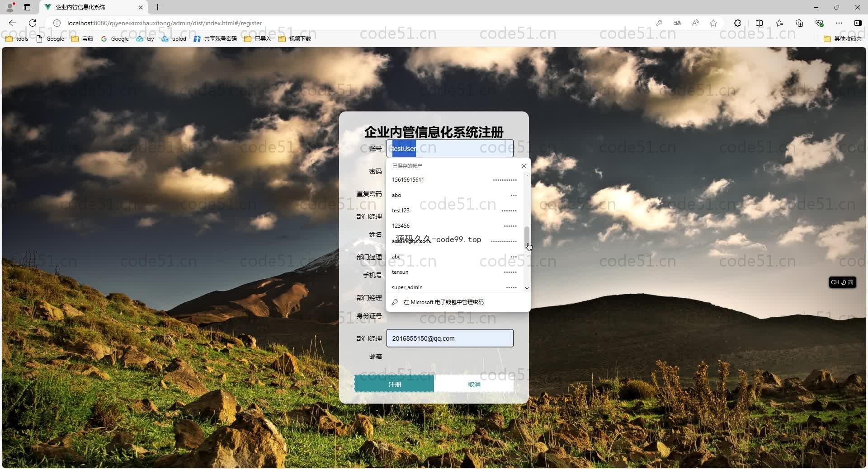Choose saved account abc
The image size is (868, 469).
(454, 257)
